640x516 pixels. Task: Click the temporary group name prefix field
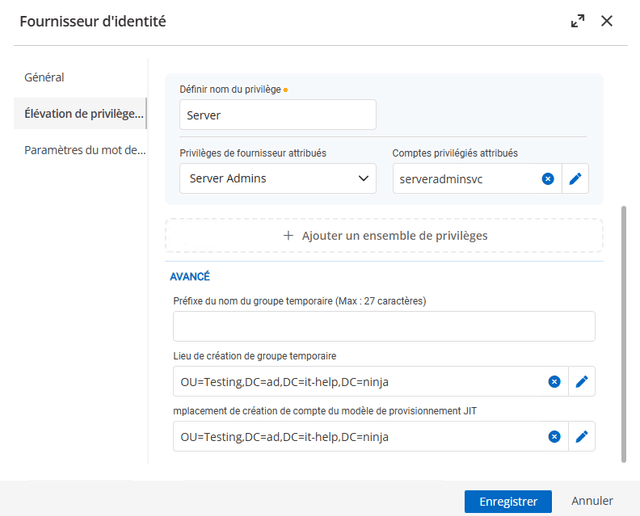pos(384,327)
